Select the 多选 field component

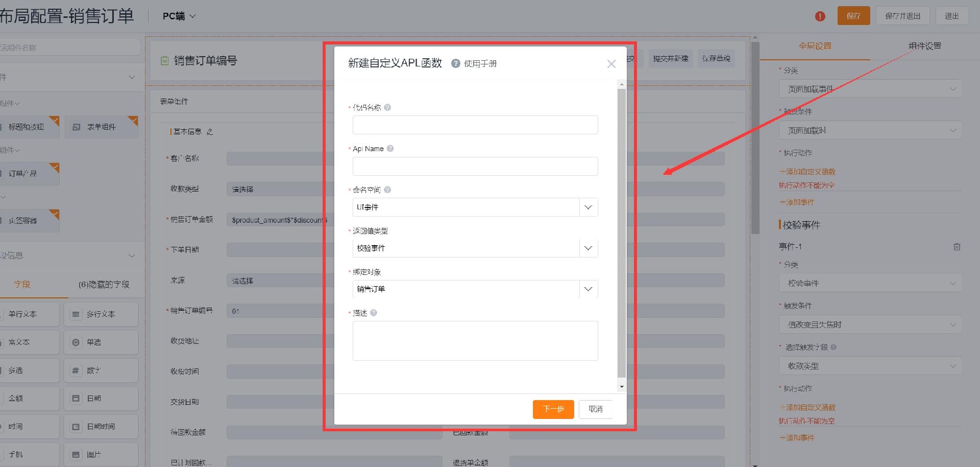tap(30, 370)
